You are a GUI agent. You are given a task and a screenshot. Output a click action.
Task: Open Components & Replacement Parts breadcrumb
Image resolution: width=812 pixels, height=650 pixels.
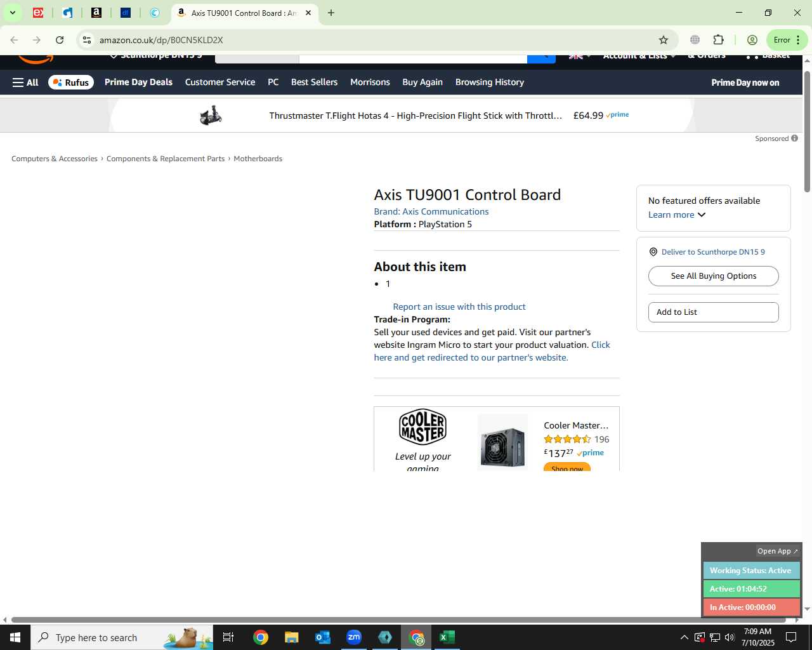(166, 159)
